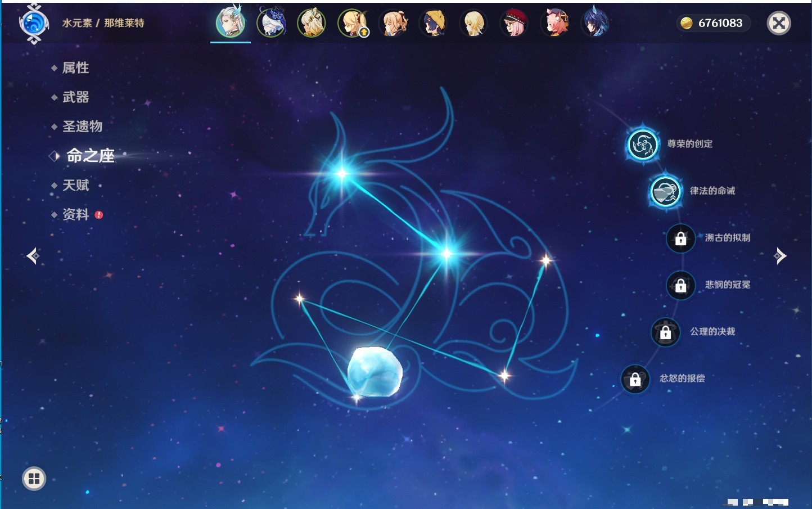812x509 pixels.
Task: Switch to Navia's avatar with black bow
Action: [393, 23]
